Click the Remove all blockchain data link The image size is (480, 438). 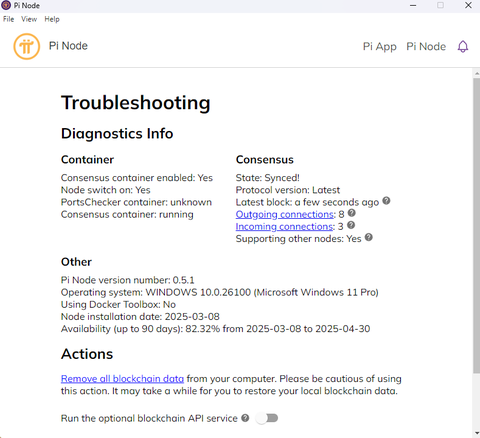click(122, 379)
